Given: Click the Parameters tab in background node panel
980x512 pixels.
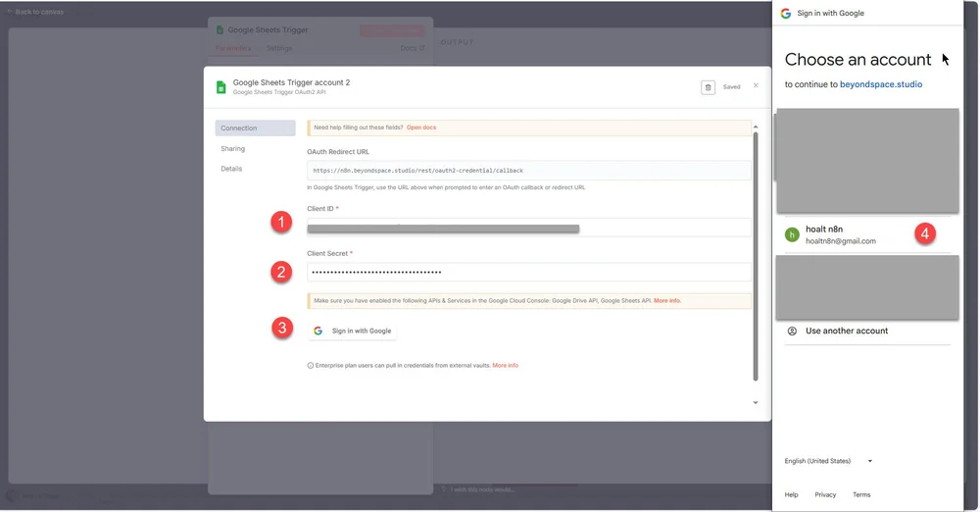Looking at the screenshot, I should [233, 48].
